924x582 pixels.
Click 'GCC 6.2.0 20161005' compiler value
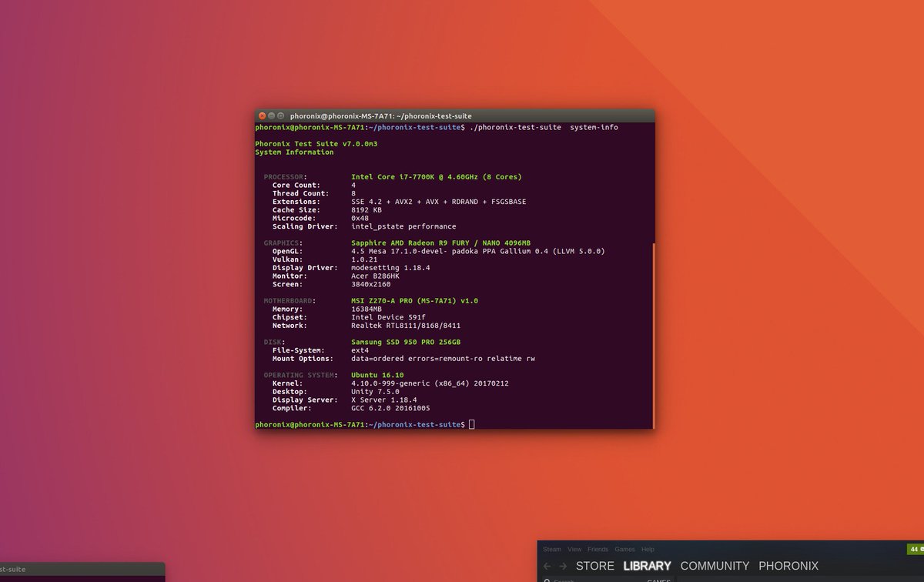coord(390,408)
